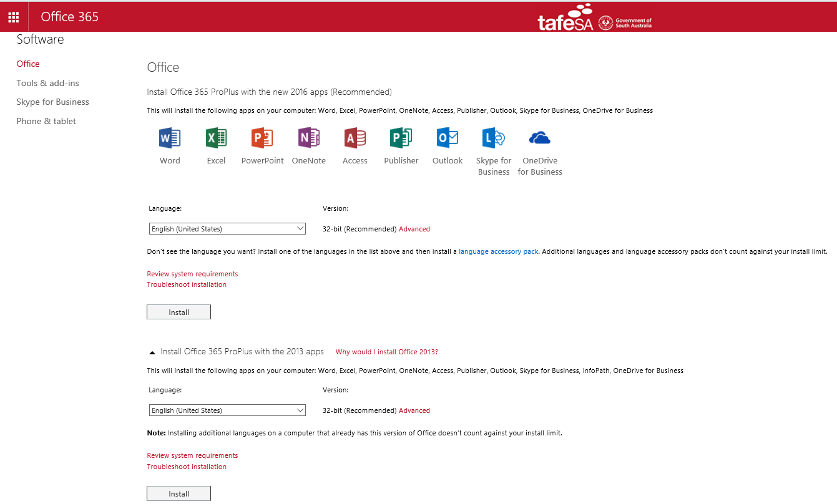Open 'Why would I install Office 2013?' link
Viewport: 837px width, 504px height.
(x=387, y=352)
